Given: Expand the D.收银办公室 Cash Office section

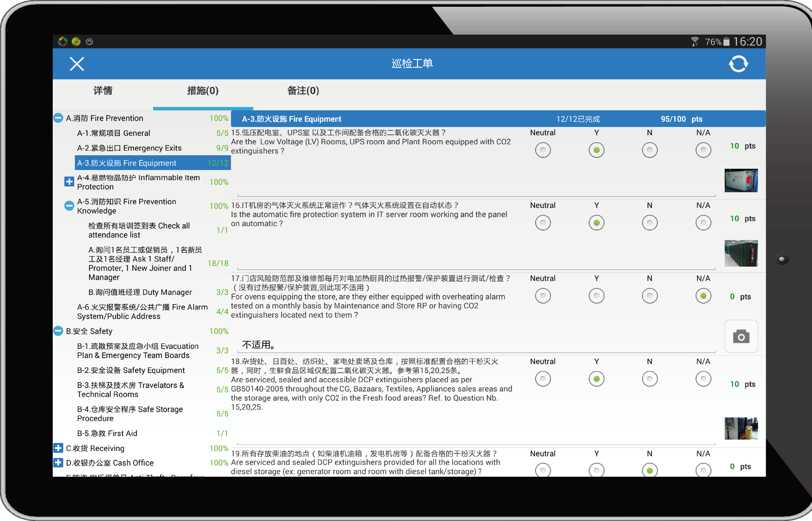Looking at the screenshot, I should (x=58, y=462).
